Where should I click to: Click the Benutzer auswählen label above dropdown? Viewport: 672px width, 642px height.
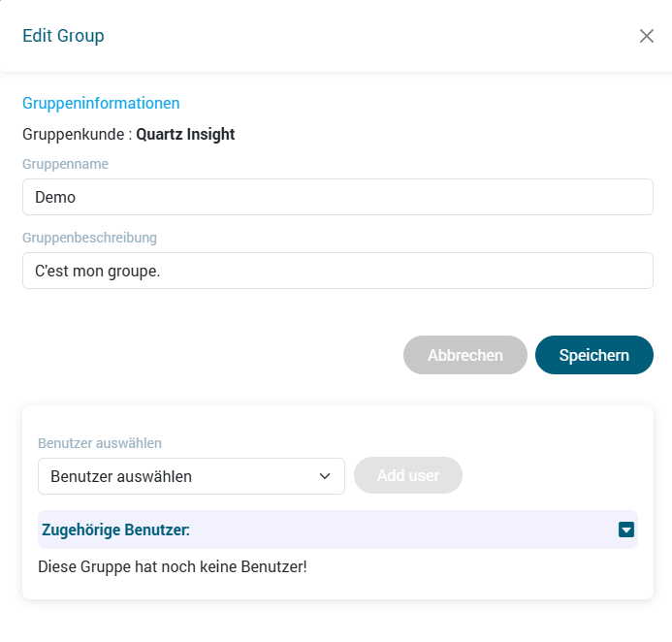[x=100, y=443]
